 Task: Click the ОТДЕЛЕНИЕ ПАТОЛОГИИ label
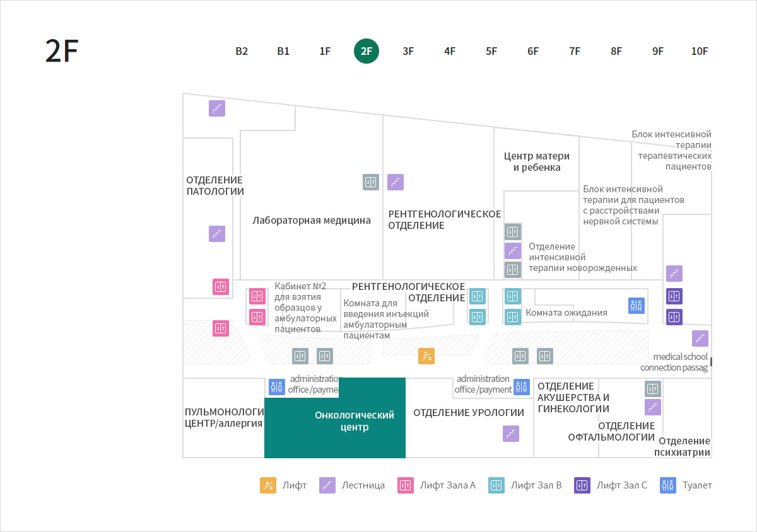coord(215,186)
